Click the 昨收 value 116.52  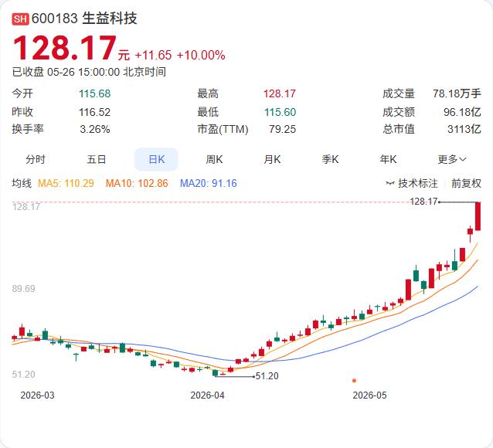pyautogui.click(x=94, y=112)
